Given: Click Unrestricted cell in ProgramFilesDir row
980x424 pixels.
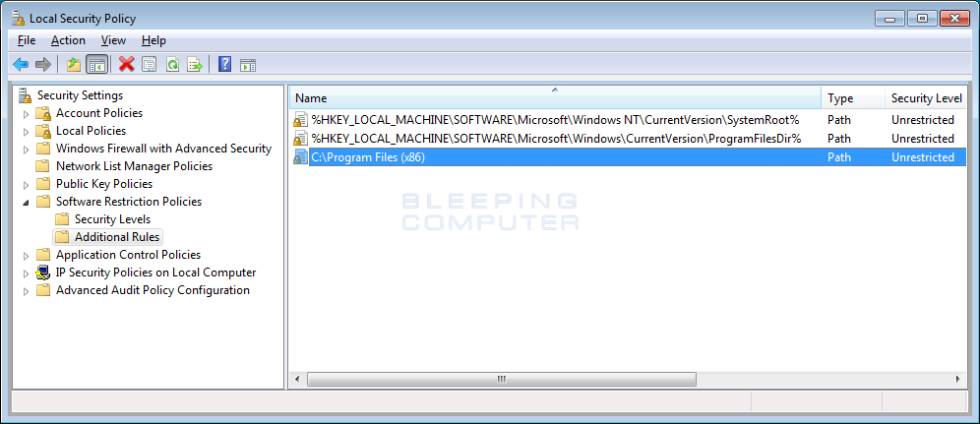Looking at the screenshot, I should click(x=923, y=138).
